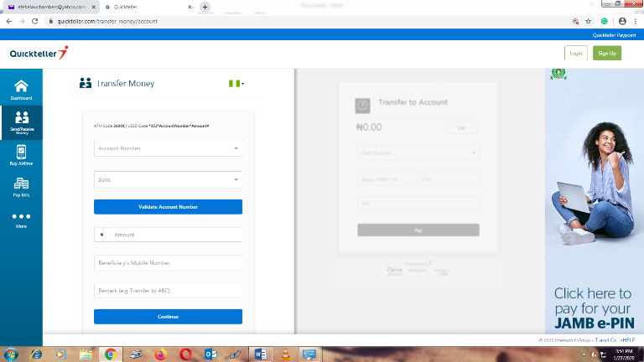
Task: Bookmark this page with star icon
Action: tap(589, 21)
